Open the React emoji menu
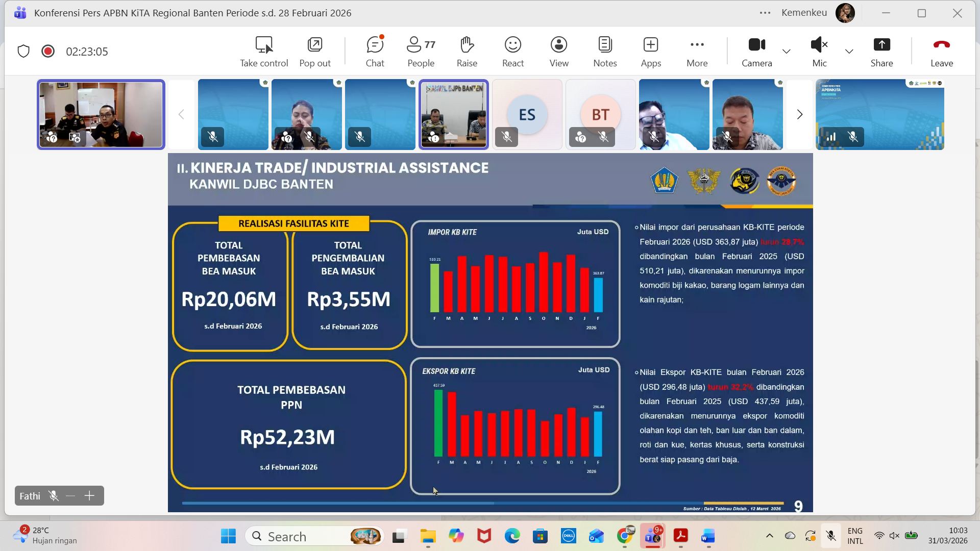 [512, 52]
